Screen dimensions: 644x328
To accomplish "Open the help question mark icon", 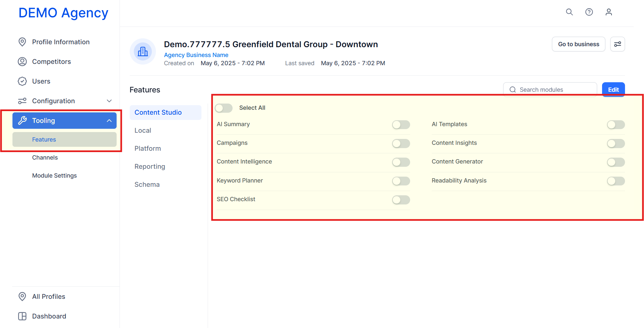I will 589,12.
